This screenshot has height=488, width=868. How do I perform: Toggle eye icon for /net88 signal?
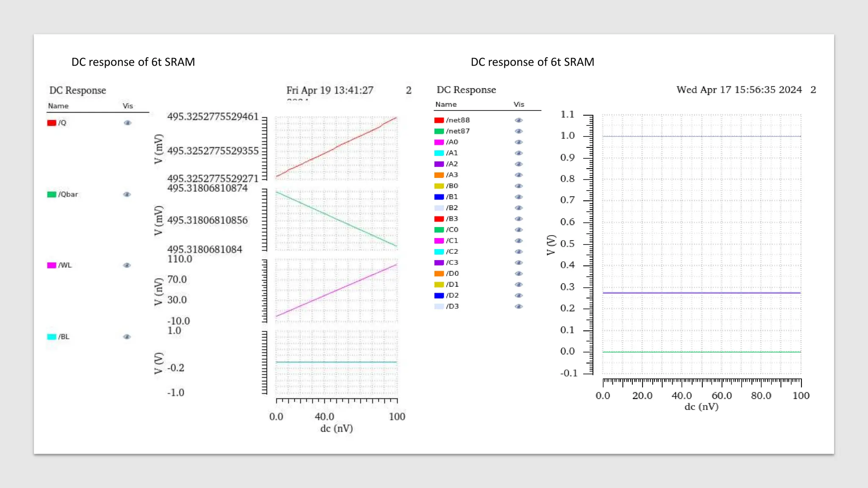point(519,120)
